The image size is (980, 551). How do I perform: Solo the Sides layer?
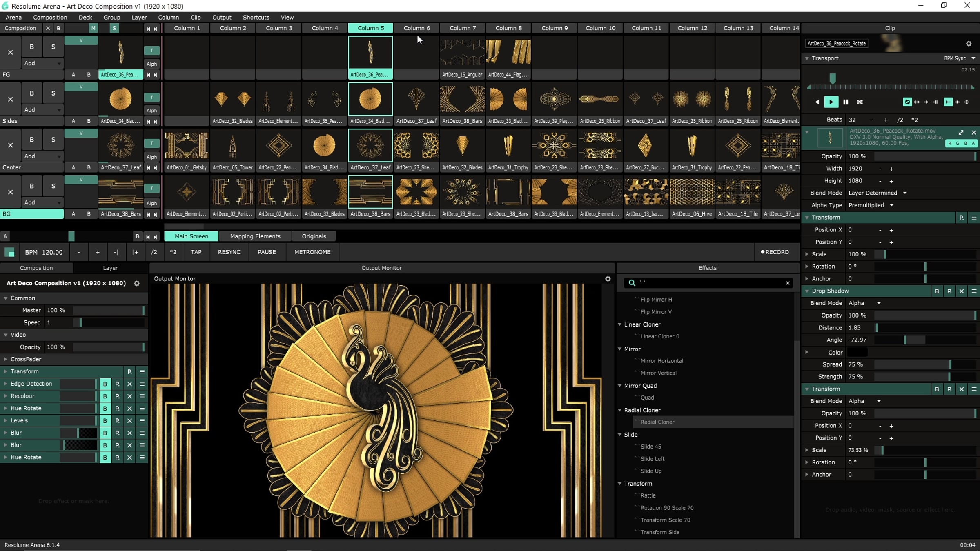pyautogui.click(x=53, y=93)
